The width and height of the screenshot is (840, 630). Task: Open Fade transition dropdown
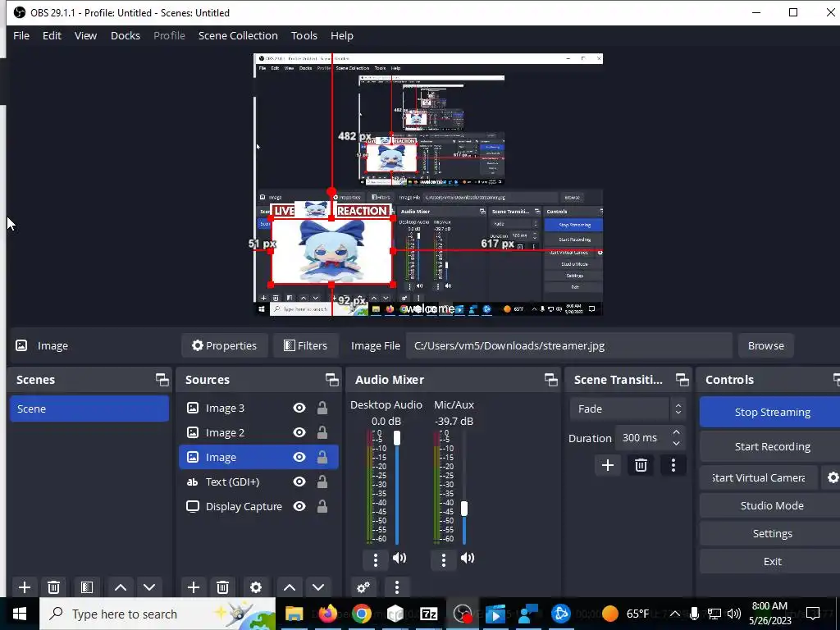click(628, 409)
